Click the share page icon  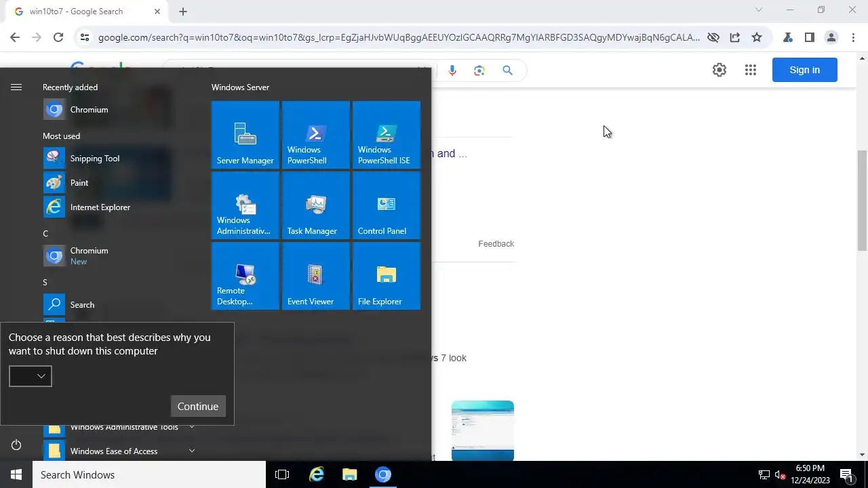pos(735,37)
